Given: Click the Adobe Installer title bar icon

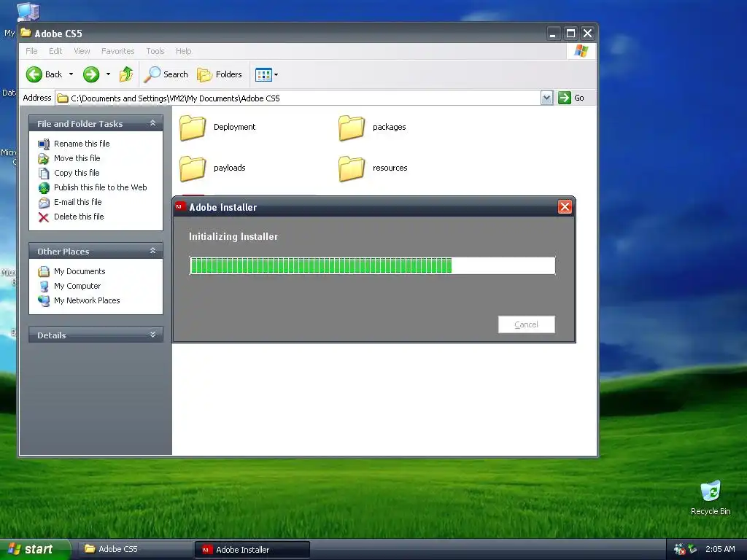Looking at the screenshot, I should click(180, 206).
